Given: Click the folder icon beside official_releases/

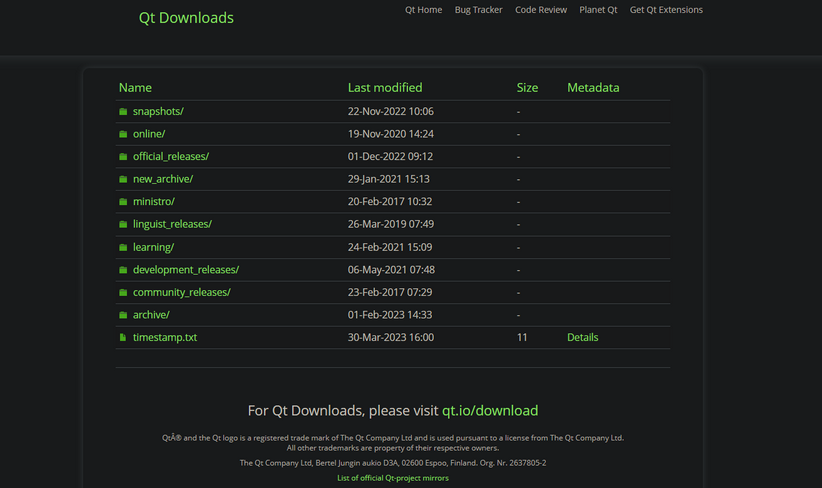Looking at the screenshot, I should (x=123, y=157).
